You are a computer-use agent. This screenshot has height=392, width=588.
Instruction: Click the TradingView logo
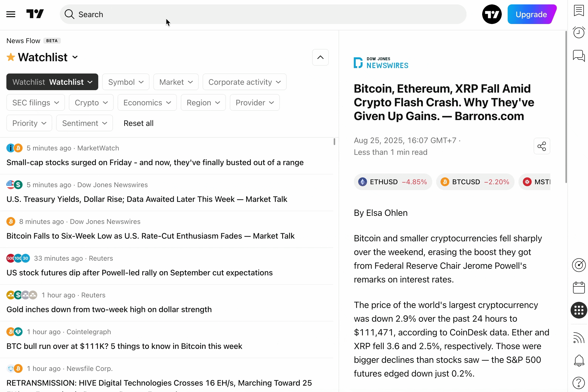pos(35,14)
